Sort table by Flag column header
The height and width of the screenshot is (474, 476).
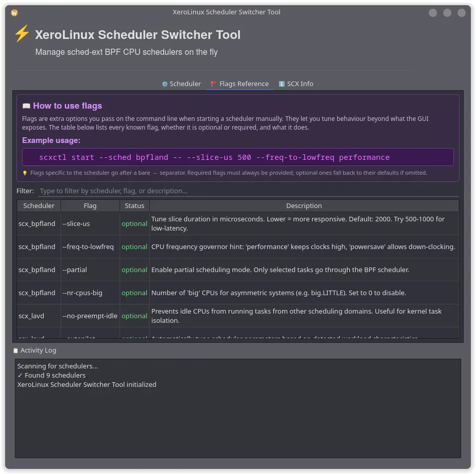[x=90, y=205]
